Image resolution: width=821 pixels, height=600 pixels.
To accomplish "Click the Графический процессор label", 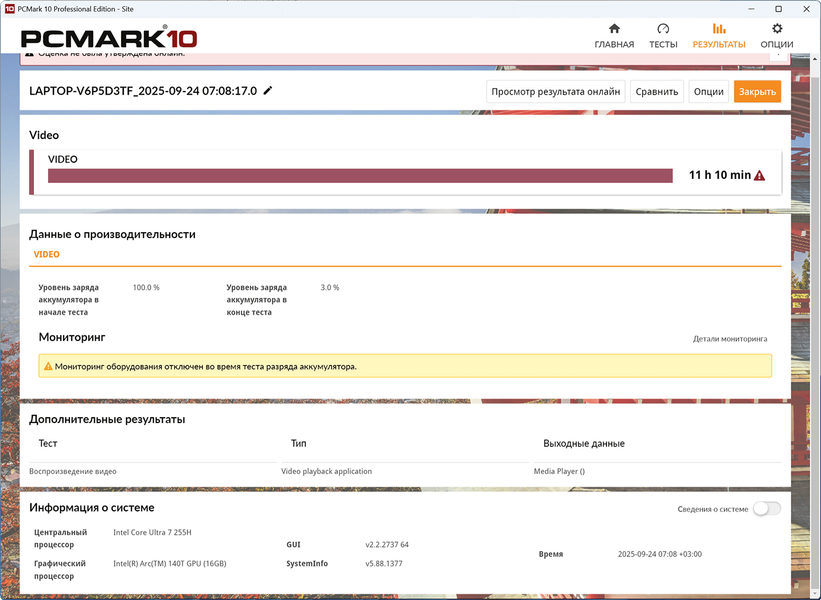I will (x=60, y=570).
